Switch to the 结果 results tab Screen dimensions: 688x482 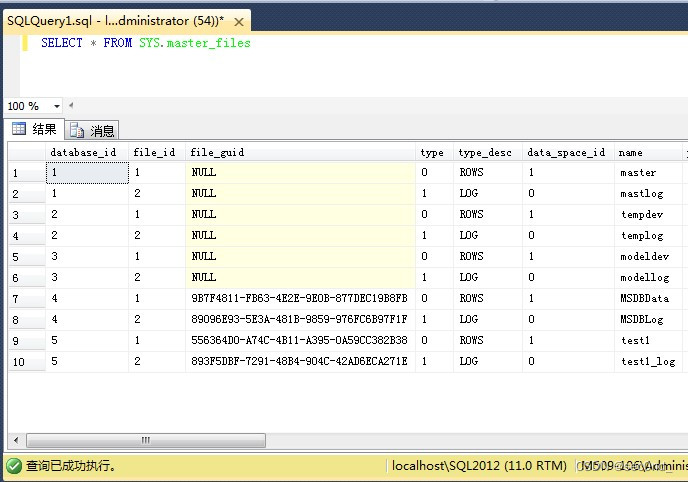point(34,129)
